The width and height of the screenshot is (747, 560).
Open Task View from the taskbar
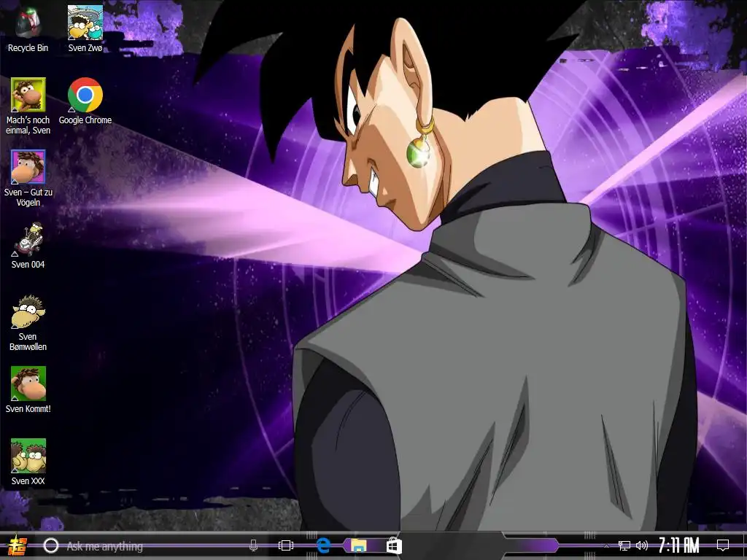point(286,545)
